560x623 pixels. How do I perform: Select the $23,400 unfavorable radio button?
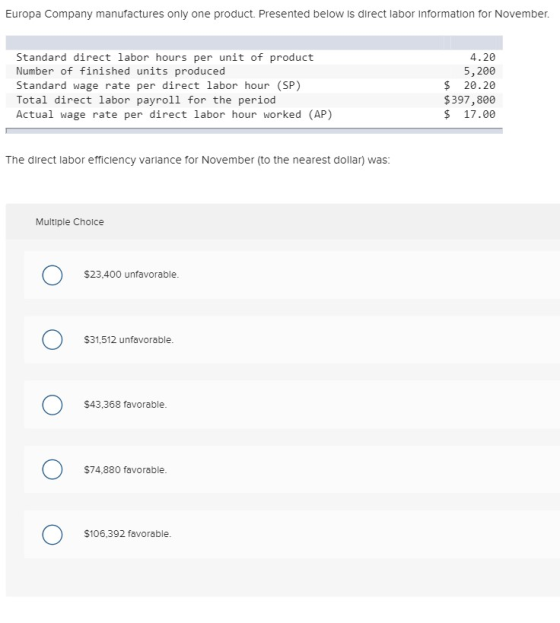click(x=52, y=275)
